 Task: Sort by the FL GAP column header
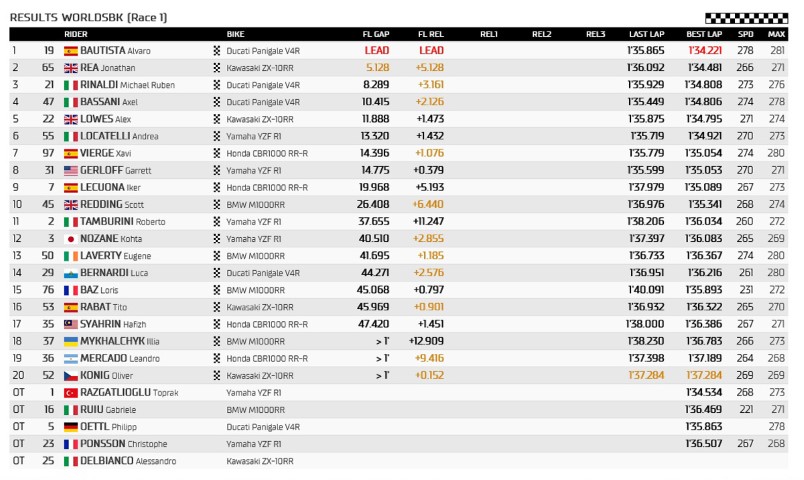[x=375, y=34]
